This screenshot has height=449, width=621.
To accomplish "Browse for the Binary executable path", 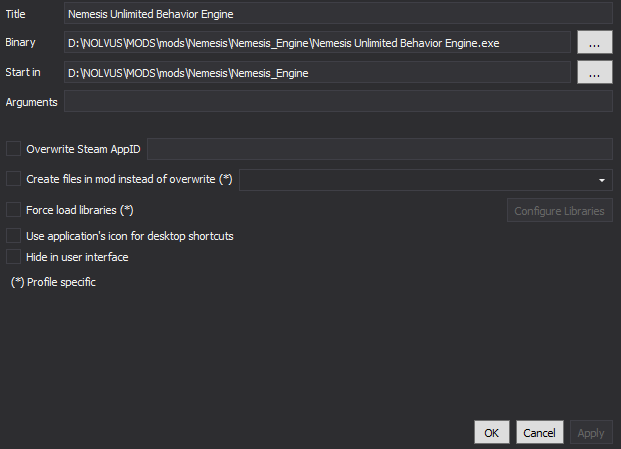I will coord(594,42).
